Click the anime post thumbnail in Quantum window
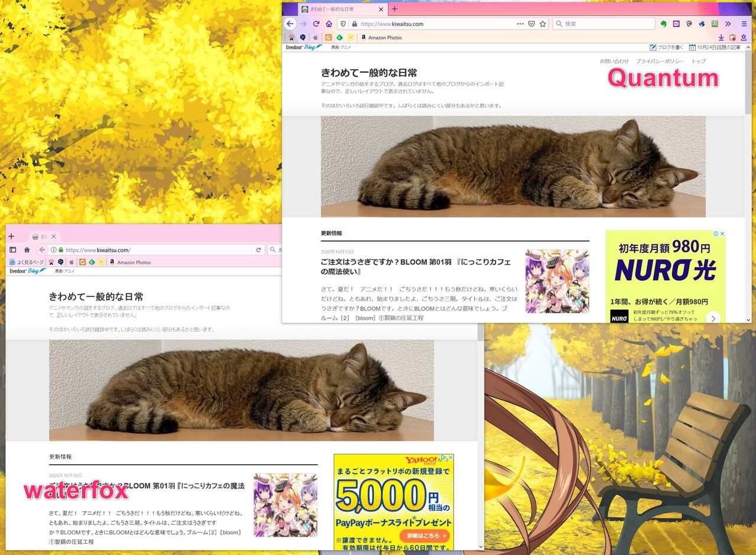 pos(557,281)
